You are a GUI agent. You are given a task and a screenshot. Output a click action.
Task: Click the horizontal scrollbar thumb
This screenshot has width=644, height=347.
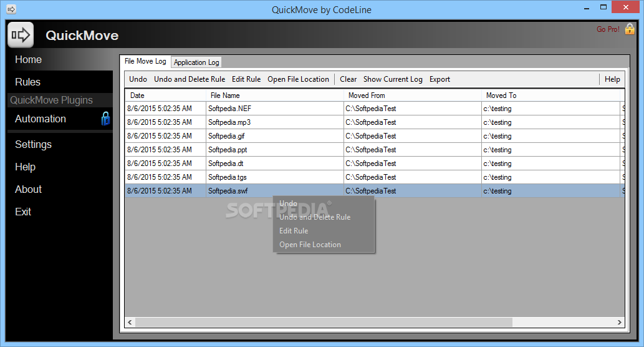point(324,322)
